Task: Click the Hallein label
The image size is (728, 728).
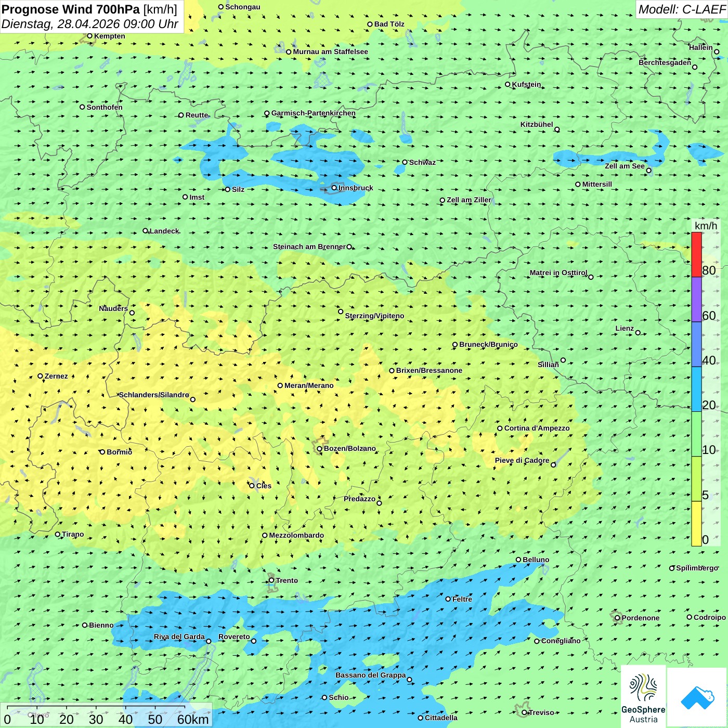Action: (x=700, y=47)
